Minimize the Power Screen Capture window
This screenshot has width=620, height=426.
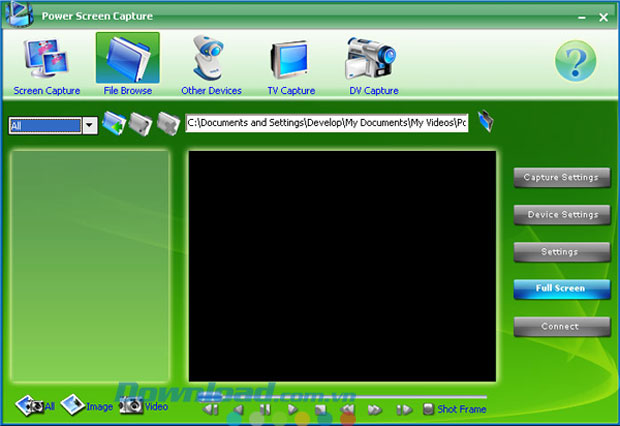click(x=582, y=17)
